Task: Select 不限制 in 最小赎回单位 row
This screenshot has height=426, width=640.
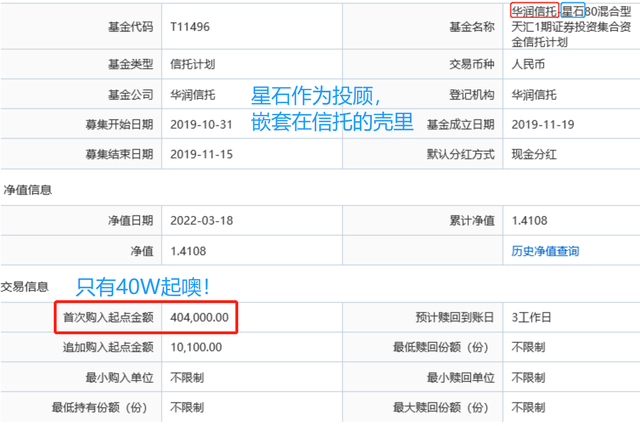Action: click(x=528, y=377)
